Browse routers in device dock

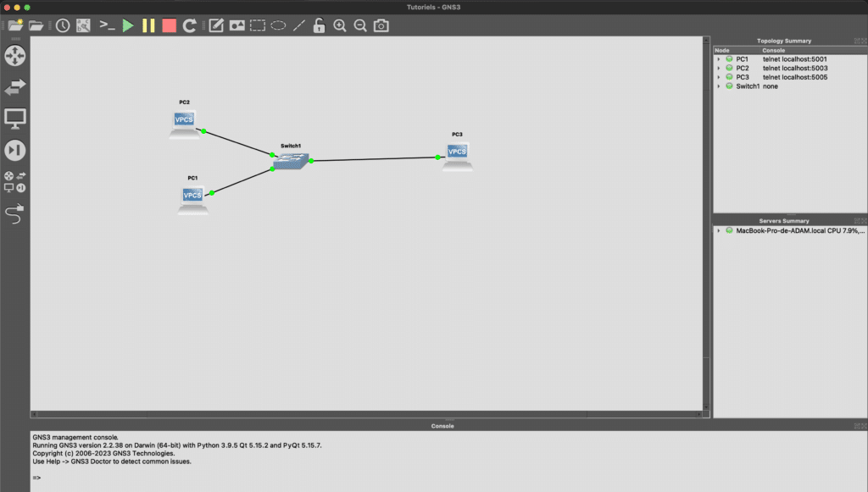(x=15, y=56)
